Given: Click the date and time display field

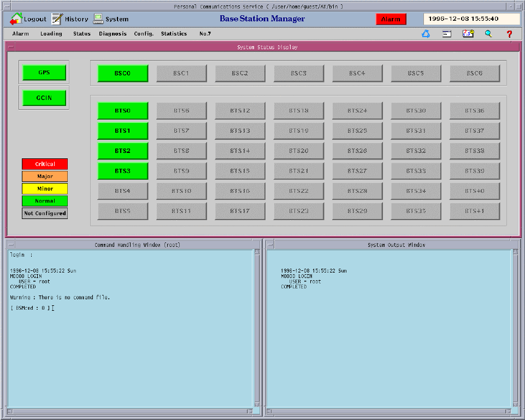Looking at the screenshot, I should point(471,19).
